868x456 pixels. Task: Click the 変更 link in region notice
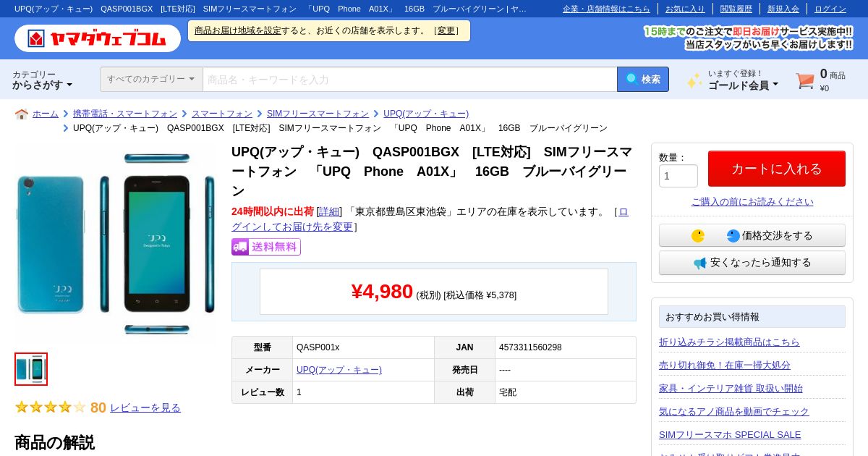[446, 30]
